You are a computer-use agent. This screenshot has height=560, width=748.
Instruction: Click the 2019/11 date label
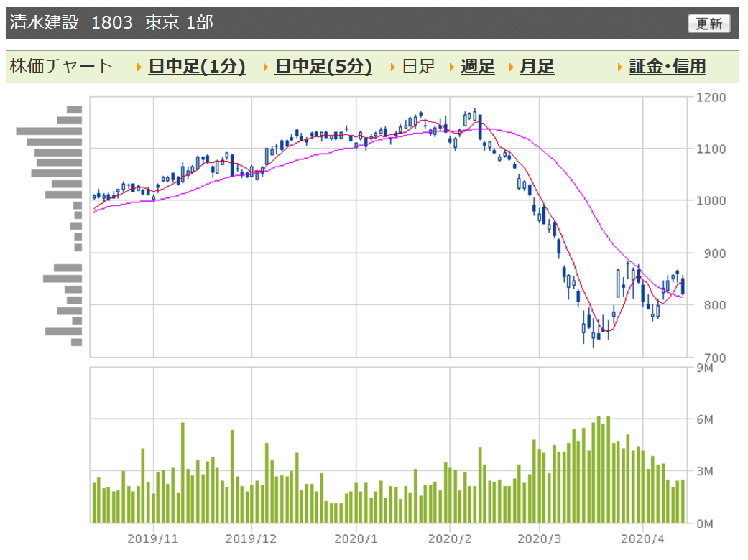(x=152, y=539)
